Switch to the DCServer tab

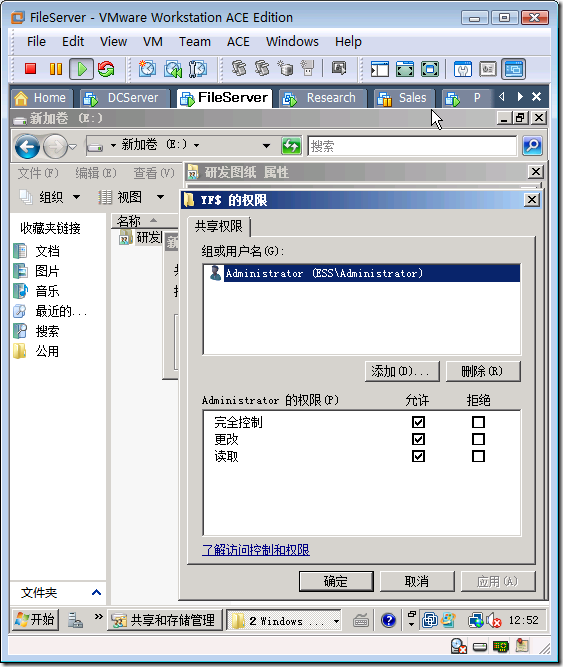point(125,98)
